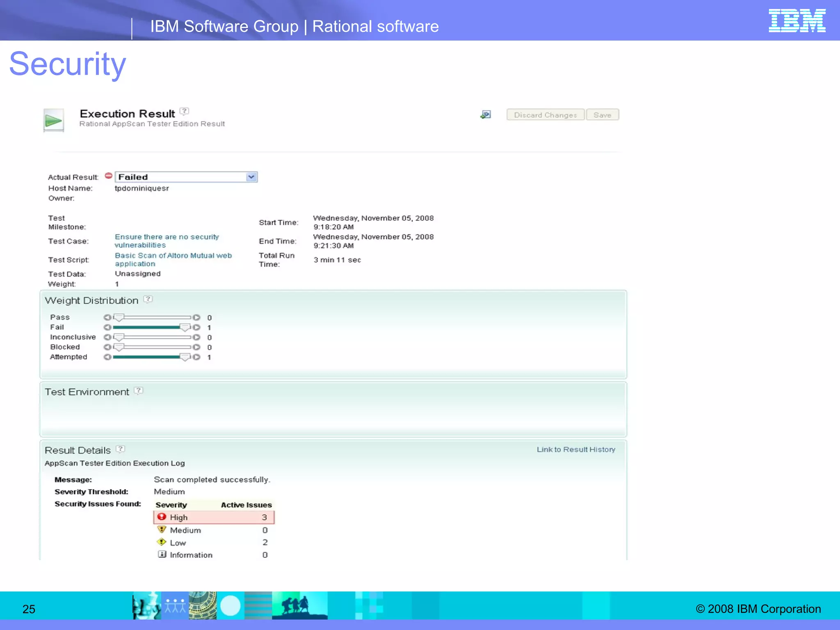Open the Actual Result Failed dropdown

251,177
